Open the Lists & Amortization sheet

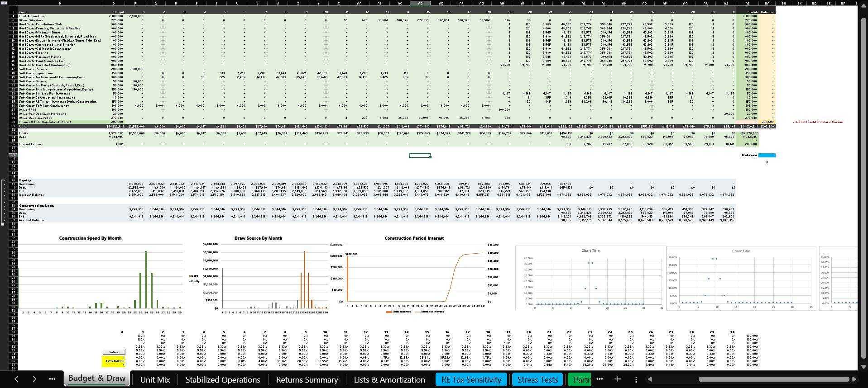pyautogui.click(x=389, y=379)
